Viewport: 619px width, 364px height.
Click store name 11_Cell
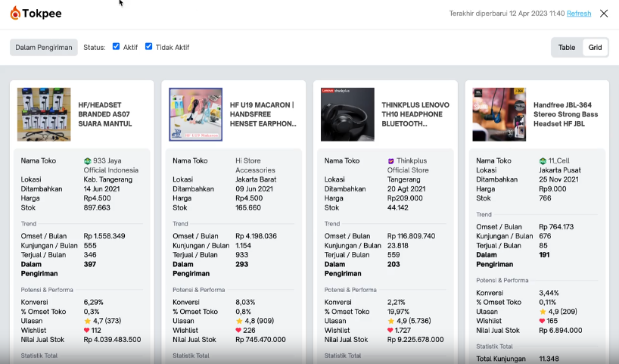click(558, 160)
